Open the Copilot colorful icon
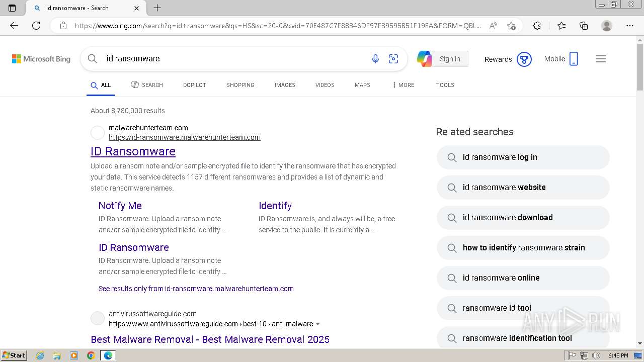644x362 pixels. [x=424, y=59]
